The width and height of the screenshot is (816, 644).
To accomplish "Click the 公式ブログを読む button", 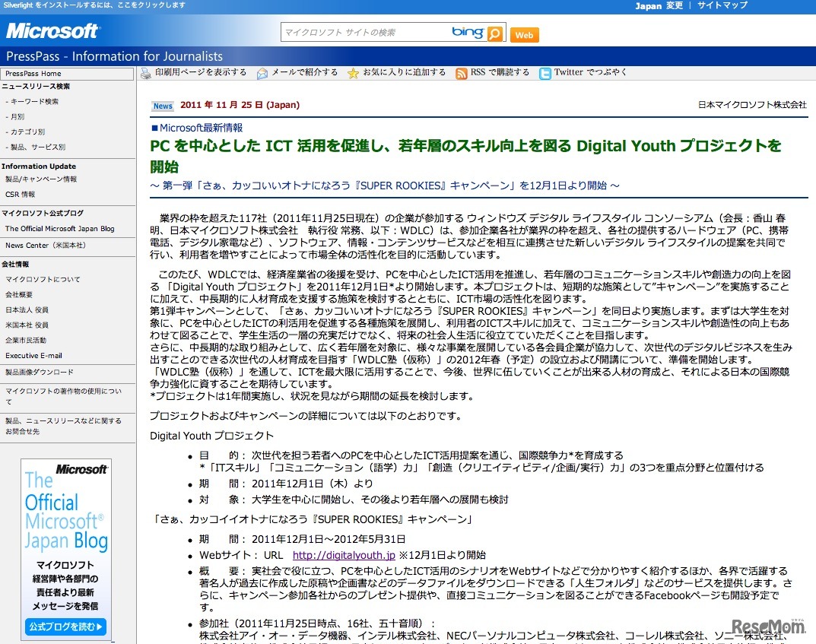I will coord(66,627).
